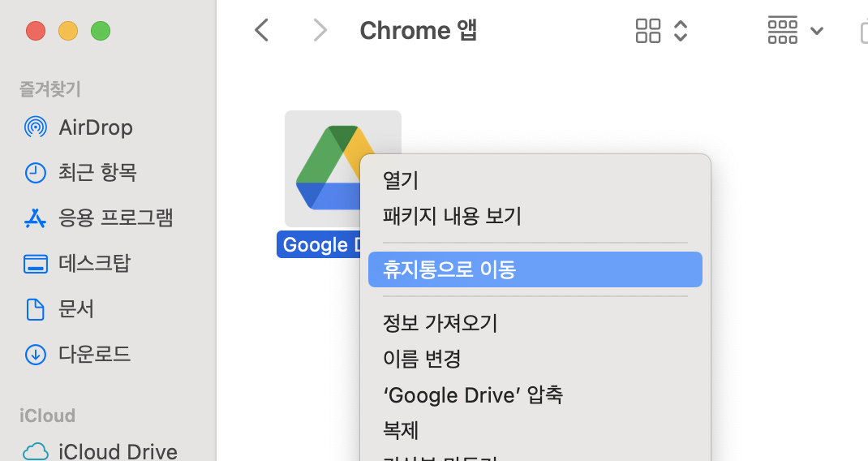Image resolution: width=868 pixels, height=461 pixels.
Task: Click the 최근 항목 clock icon
Action: point(36,173)
